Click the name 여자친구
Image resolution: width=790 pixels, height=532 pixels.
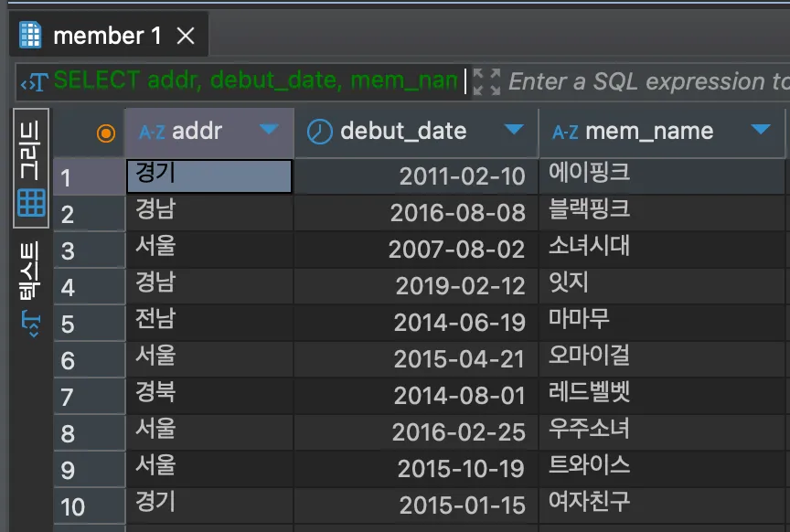click(589, 501)
